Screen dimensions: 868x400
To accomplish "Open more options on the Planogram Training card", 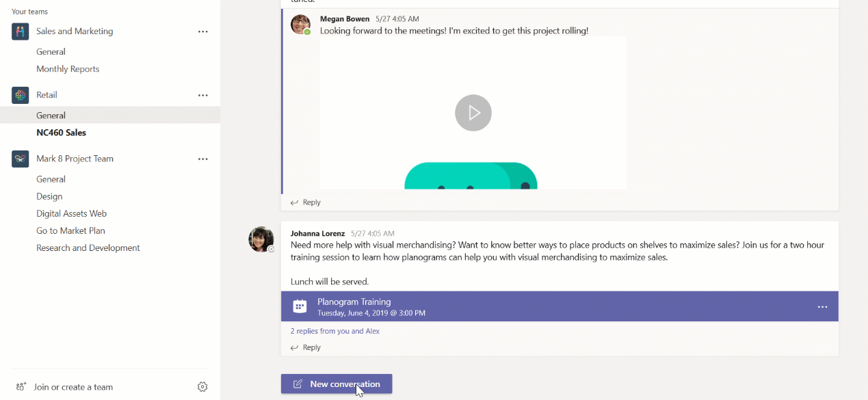I will [x=822, y=307].
